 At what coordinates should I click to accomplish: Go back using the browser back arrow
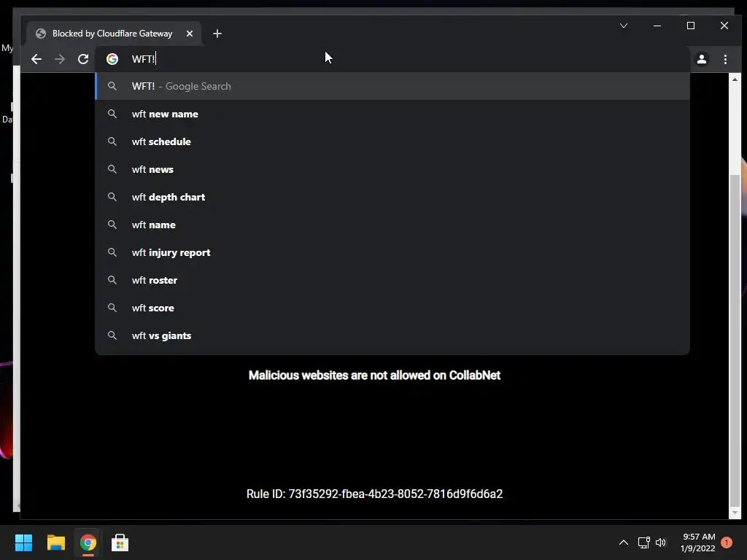coord(36,59)
